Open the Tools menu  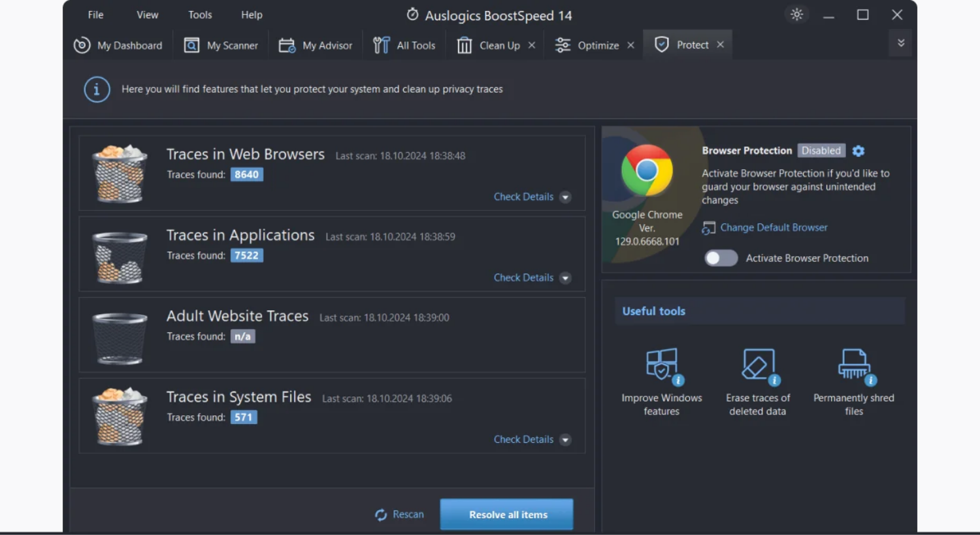(x=199, y=14)
